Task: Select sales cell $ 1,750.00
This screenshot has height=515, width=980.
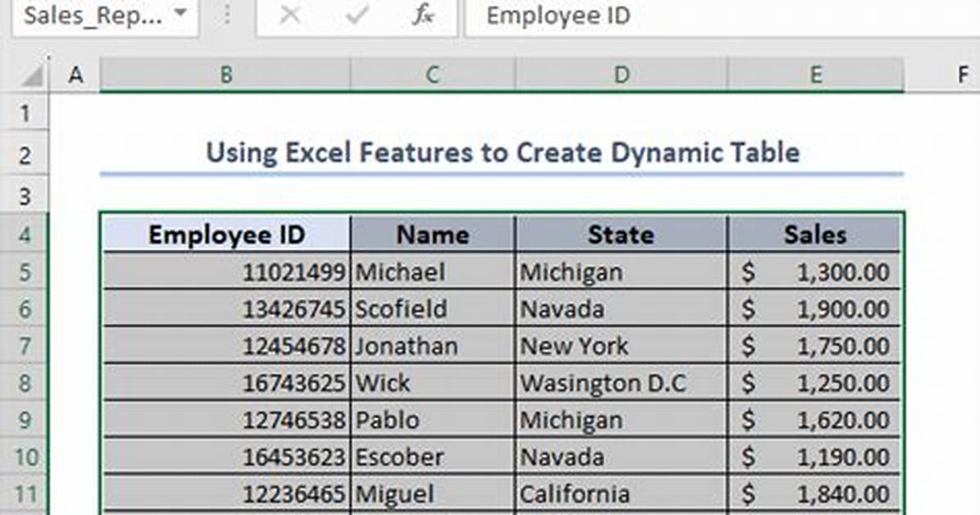Action: (x=814, y=346)
